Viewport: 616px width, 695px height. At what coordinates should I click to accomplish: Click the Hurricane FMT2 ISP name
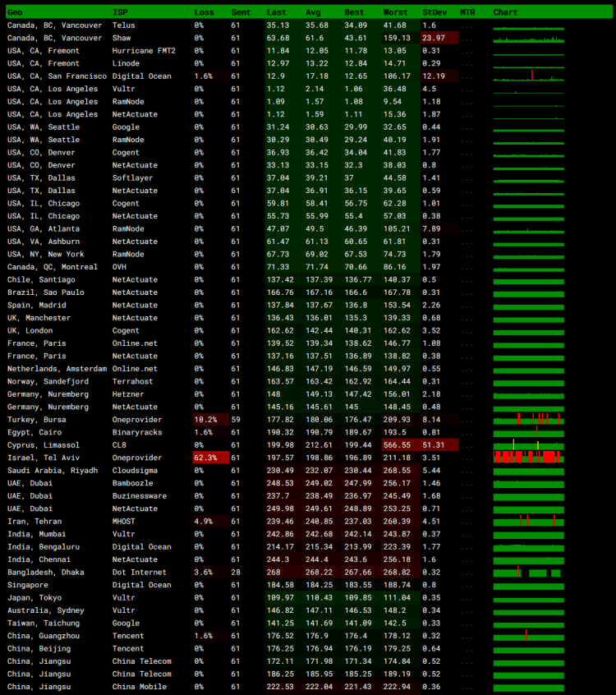tap(144, 51)
